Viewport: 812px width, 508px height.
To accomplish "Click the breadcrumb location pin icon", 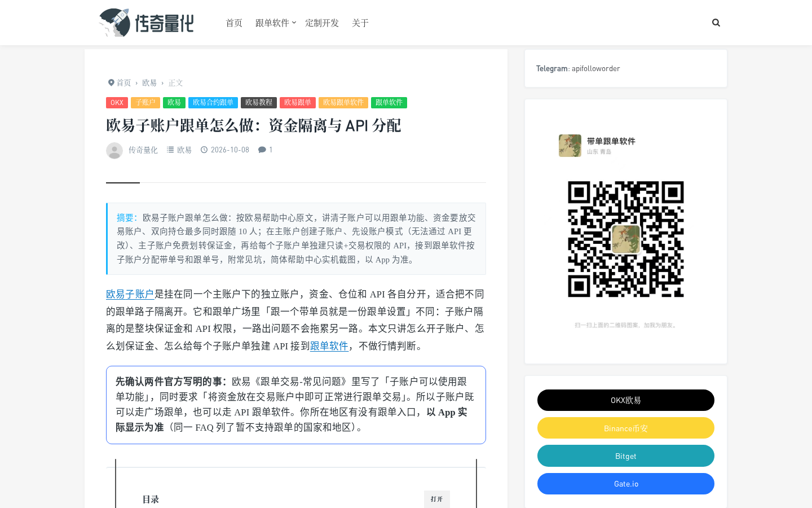I will [111, 82].
